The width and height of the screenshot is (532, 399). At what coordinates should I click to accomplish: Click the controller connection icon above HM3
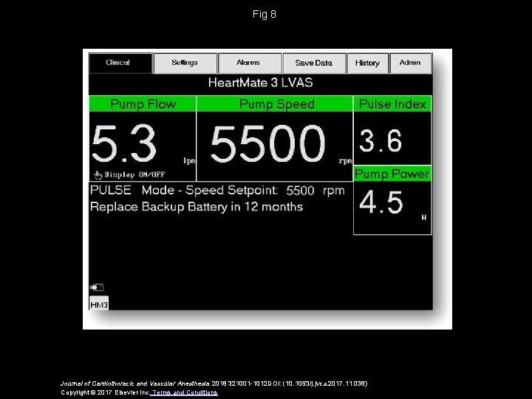(97, 287)
